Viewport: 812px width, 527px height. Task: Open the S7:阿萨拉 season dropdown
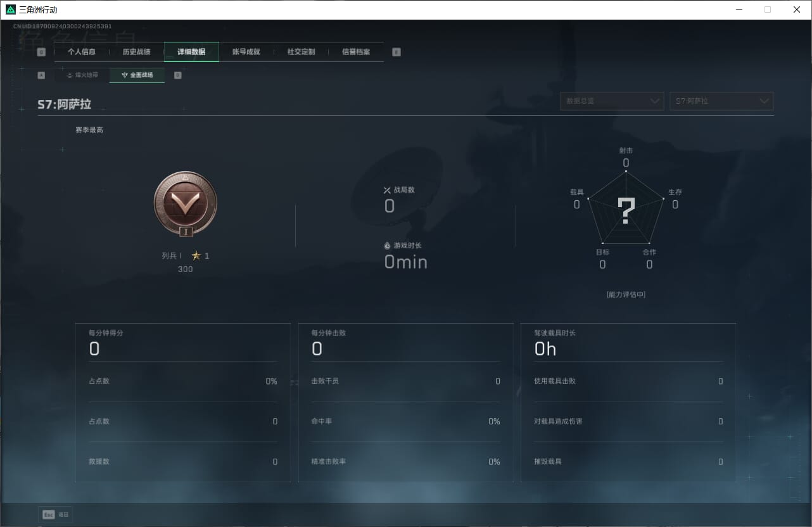721,101
